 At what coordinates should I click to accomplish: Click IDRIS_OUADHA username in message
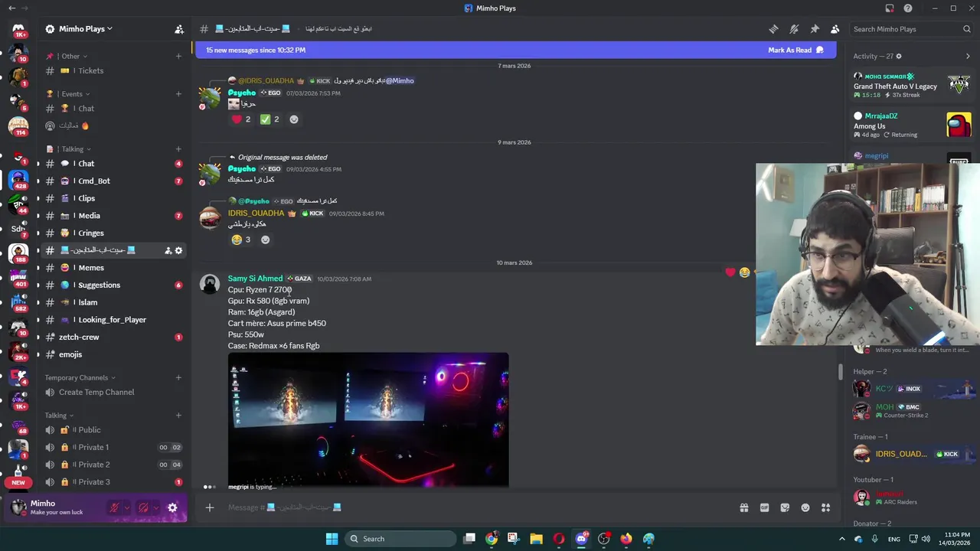(256, 214)
